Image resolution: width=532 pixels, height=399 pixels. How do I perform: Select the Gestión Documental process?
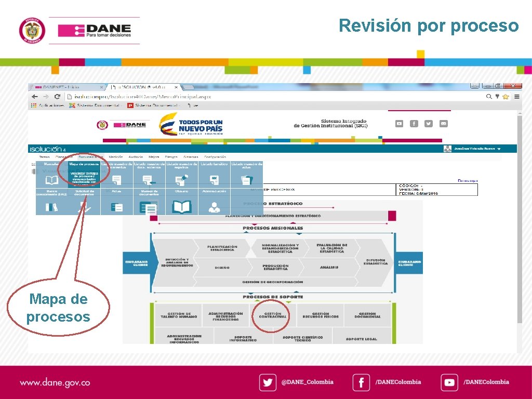pyautogui.click(x=367, y=315)
